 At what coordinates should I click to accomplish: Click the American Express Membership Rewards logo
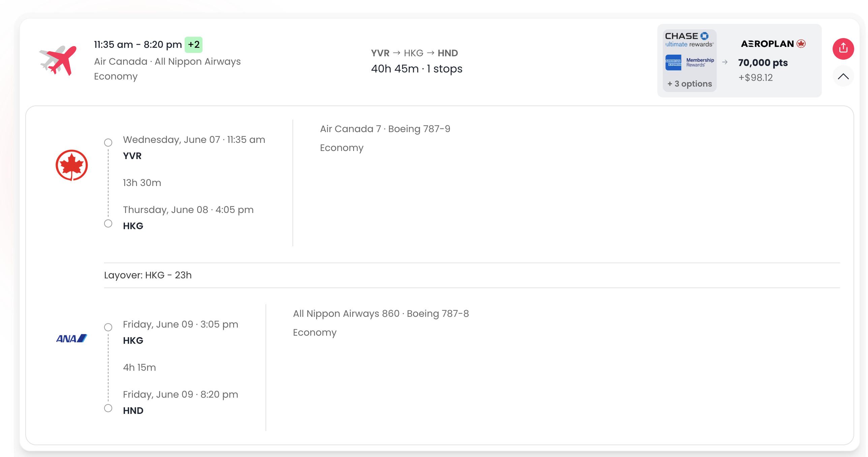[689, 62]
